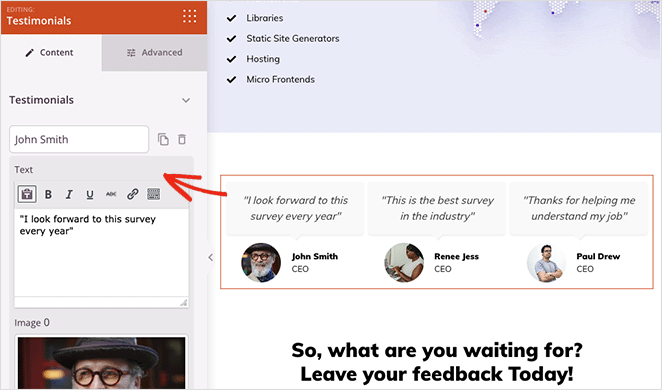
Task: Click John Smith's avatar in the preview
Action: coord(261,263)
